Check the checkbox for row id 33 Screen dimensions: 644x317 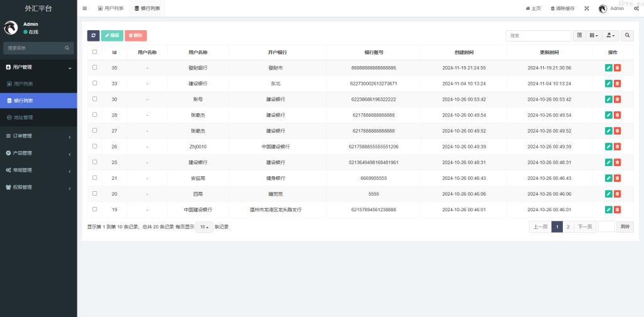click(95, 83)
